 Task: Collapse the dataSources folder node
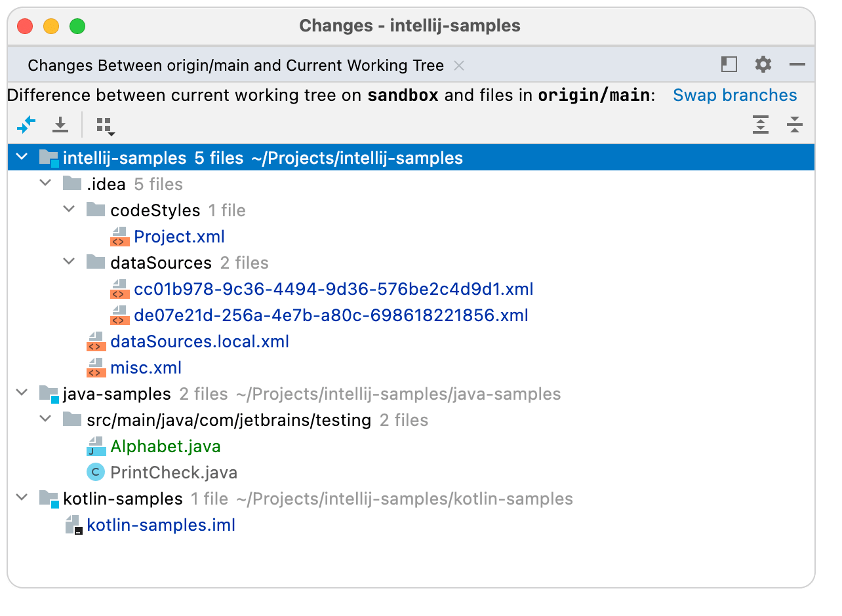click(69, 262)
